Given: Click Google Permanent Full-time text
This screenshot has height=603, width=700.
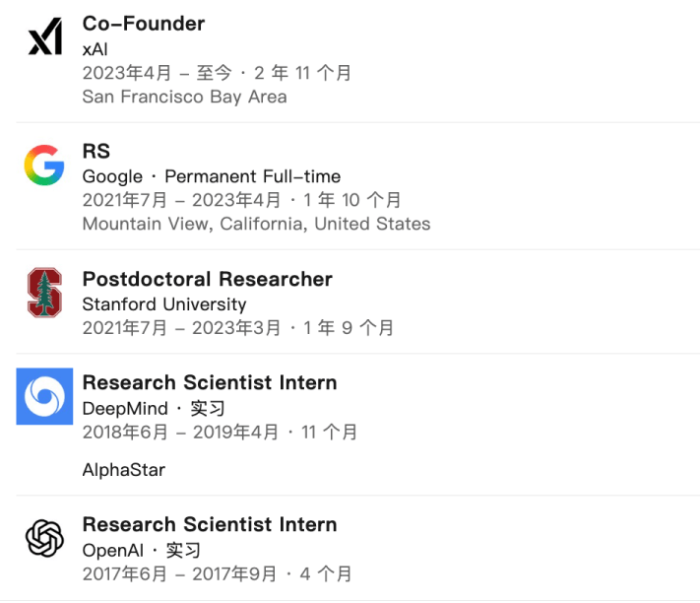Looking at the screenshot, I should click(212, 176).
